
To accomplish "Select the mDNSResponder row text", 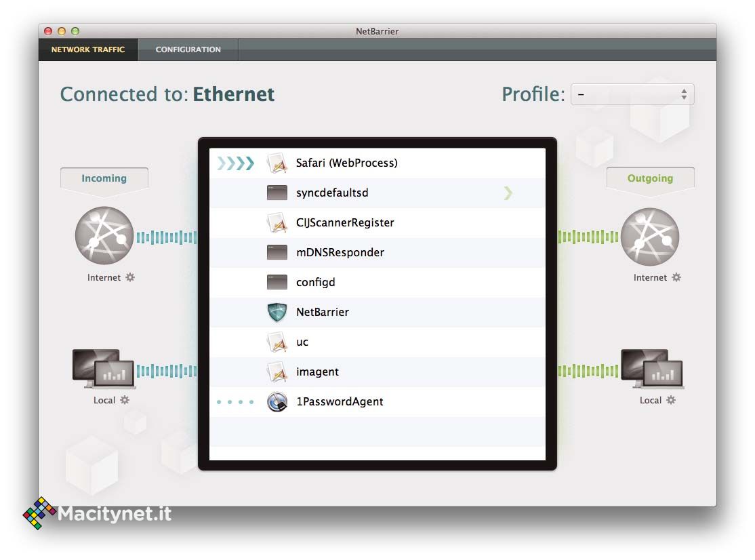I will 340,252.
